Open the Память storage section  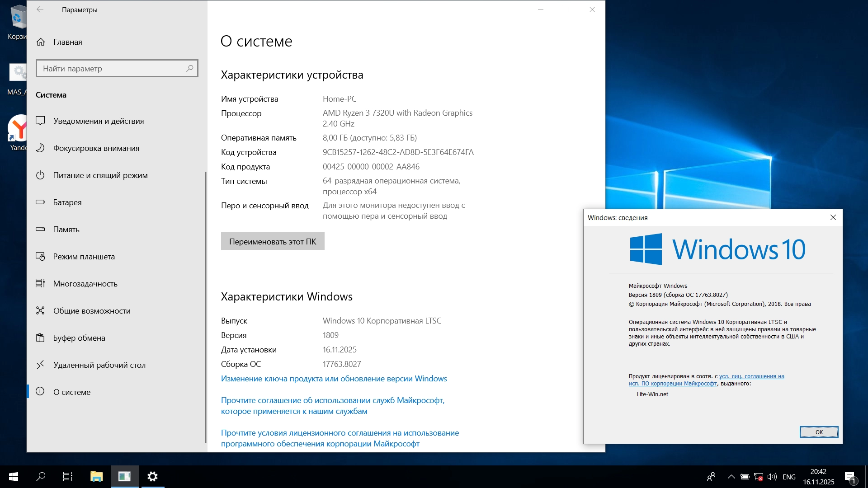click(66, 230)
